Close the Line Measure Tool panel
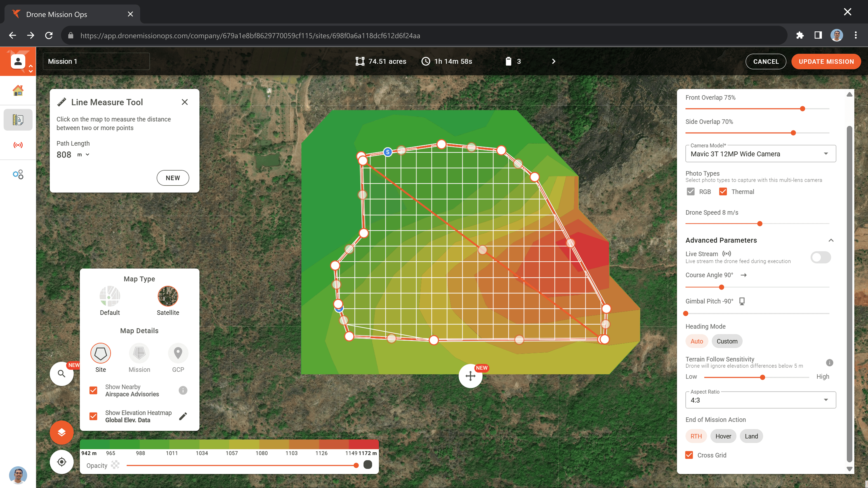868x488 pixels. click(x=185, y=102)
